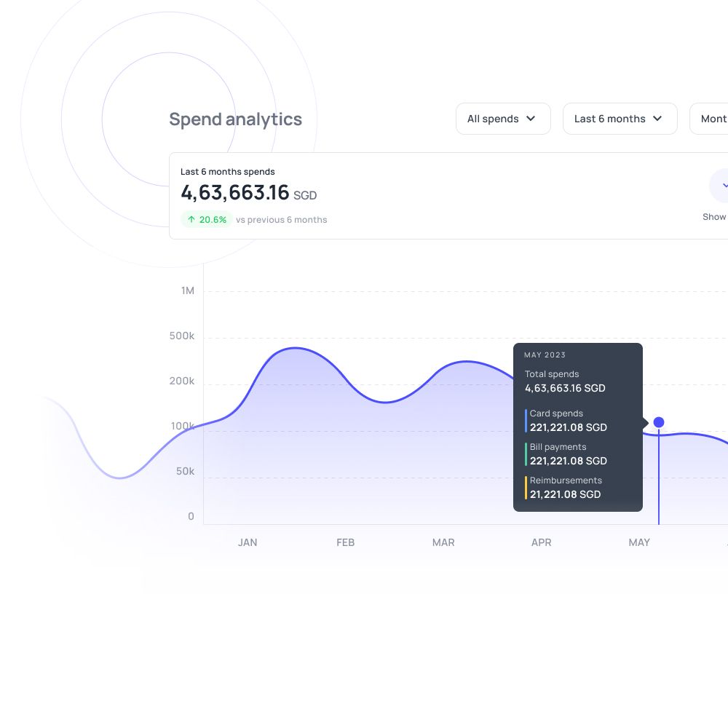Select the 20.6% growth badge

pyautogui.click(x=206, y=219)
